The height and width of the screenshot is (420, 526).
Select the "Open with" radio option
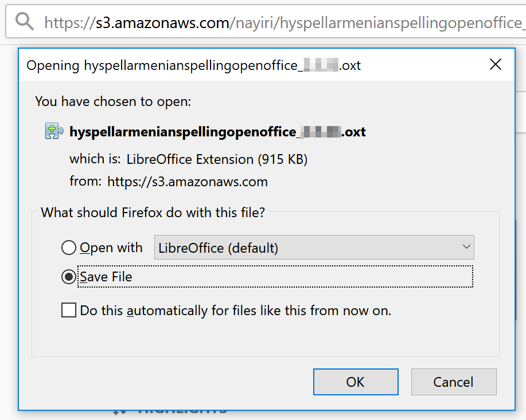pos(69,248)
